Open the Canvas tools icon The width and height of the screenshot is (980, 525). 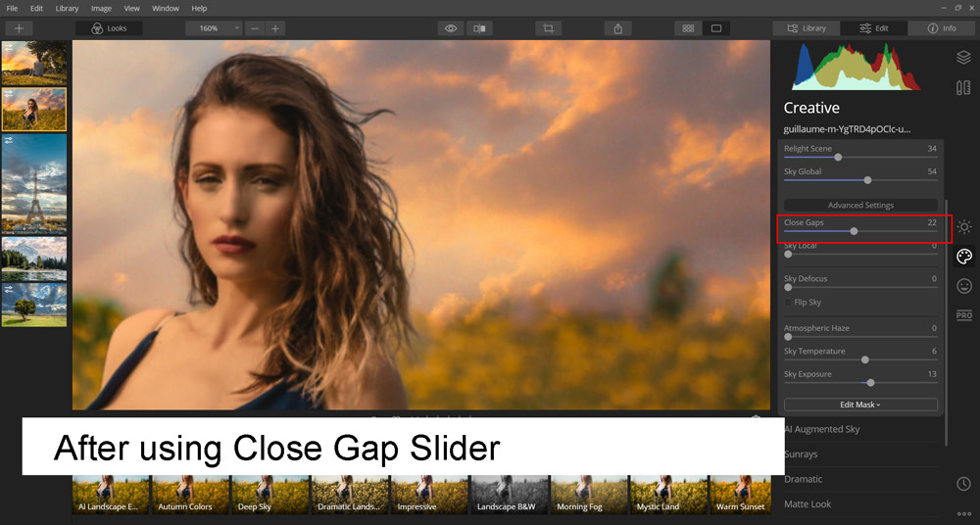[963, 87]
